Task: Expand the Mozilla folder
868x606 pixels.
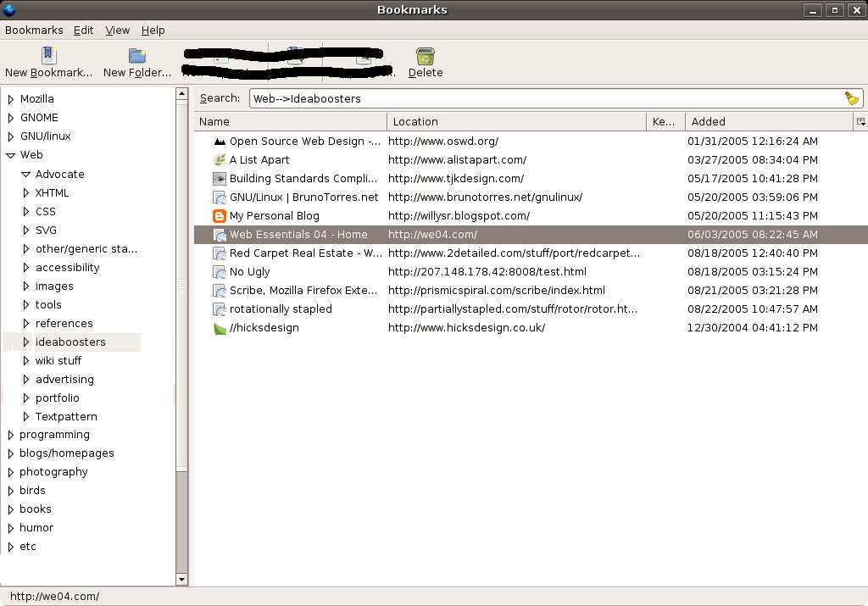Action: 10,99
